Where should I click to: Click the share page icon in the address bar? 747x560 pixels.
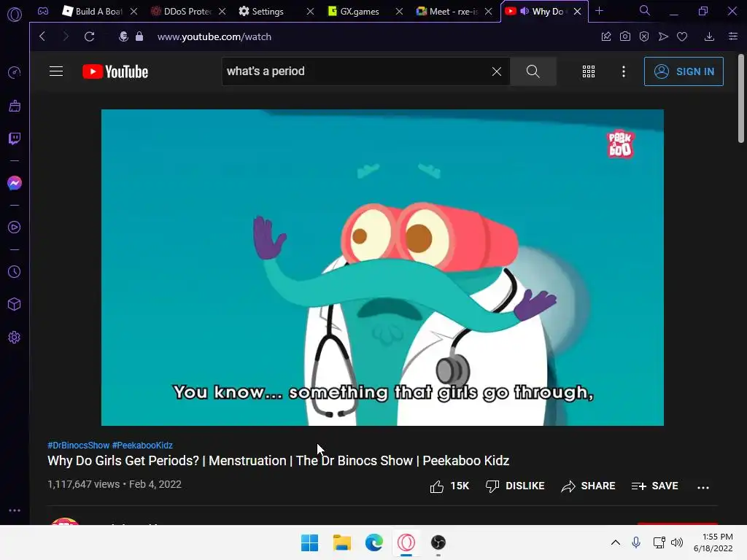click(606, 36)
